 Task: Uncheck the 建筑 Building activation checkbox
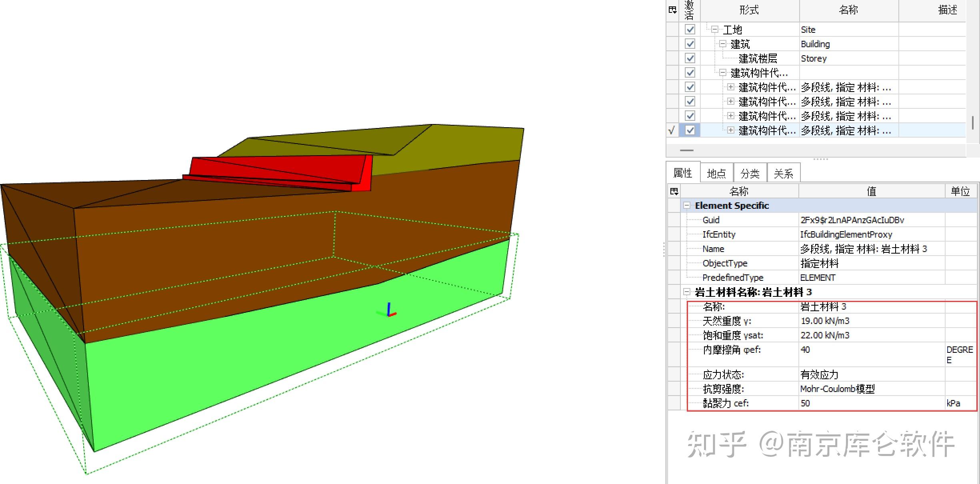point(690,44)
